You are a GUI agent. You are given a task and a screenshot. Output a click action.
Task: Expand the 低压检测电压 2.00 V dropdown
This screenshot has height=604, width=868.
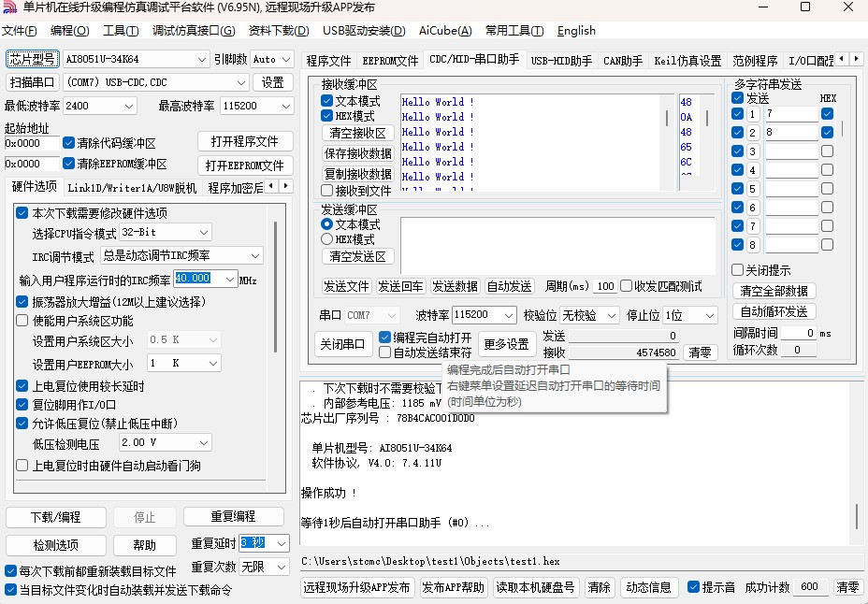[x=204, y=442]
